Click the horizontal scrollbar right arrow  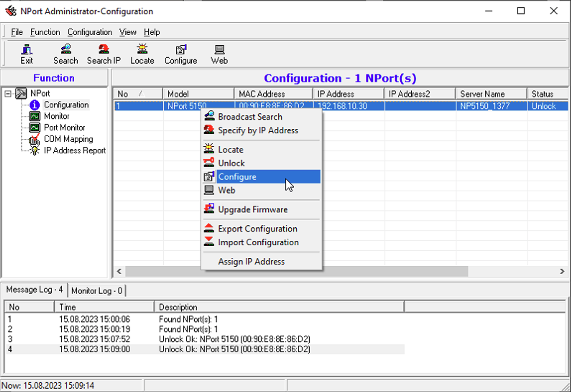pyautogui.click(x=562, y=271)
